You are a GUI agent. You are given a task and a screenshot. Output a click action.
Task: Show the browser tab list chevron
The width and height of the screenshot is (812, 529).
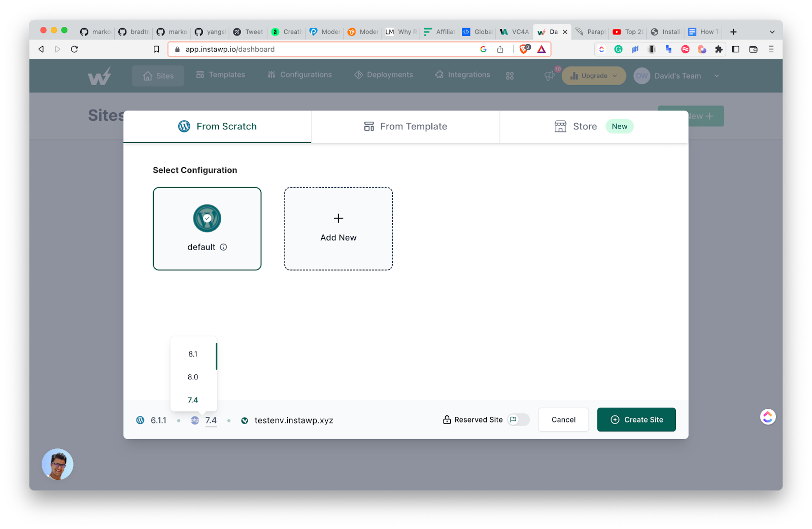[x=772, y=32]
